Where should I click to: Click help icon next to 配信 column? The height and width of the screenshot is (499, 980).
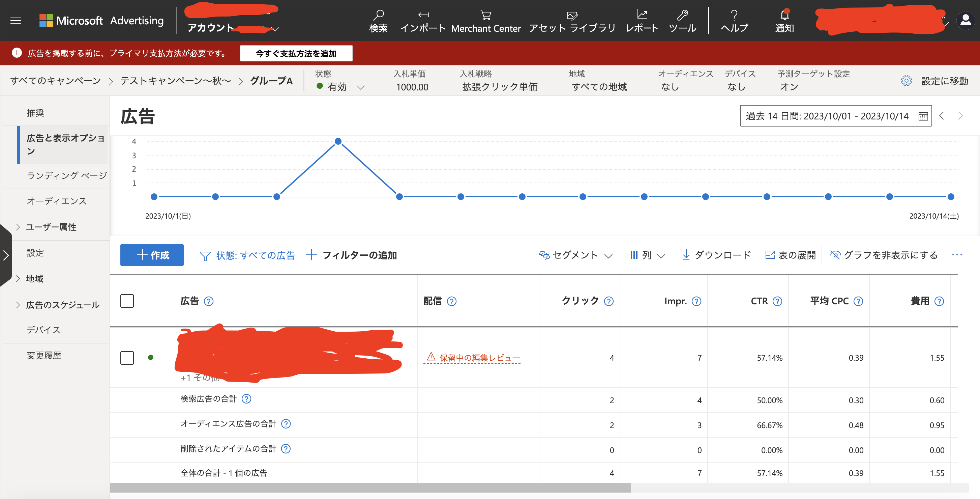click(452, 301)
